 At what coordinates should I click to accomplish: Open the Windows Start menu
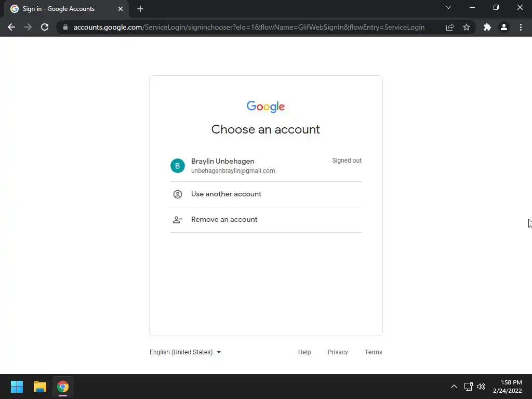pos(17,387)
